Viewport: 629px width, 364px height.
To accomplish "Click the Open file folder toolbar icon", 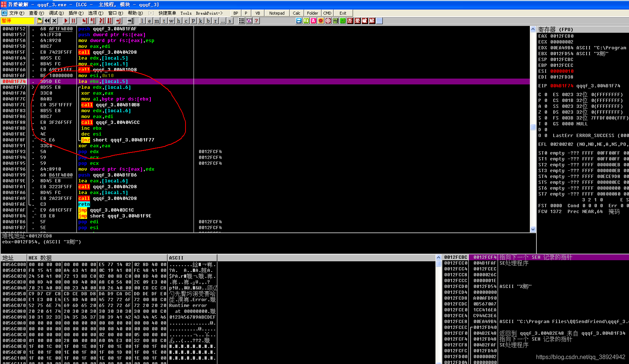I will (40, 21).
